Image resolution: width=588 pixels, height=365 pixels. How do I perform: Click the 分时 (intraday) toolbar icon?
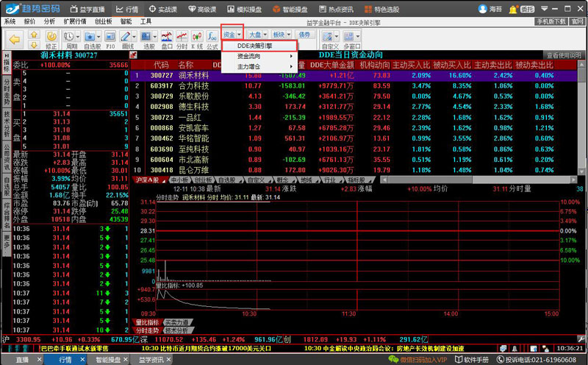click(181, 39)
